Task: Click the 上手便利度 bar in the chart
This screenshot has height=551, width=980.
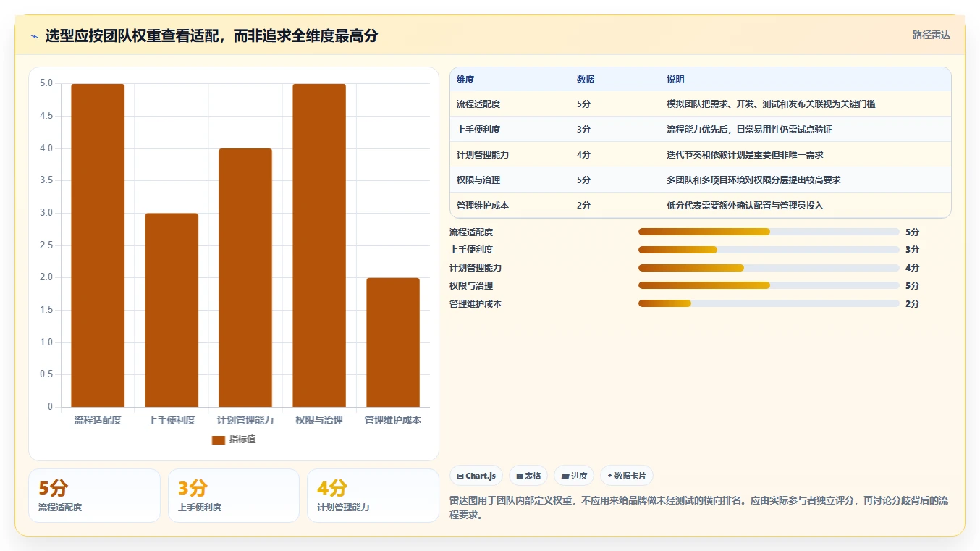Action: (x=172, y=310)
